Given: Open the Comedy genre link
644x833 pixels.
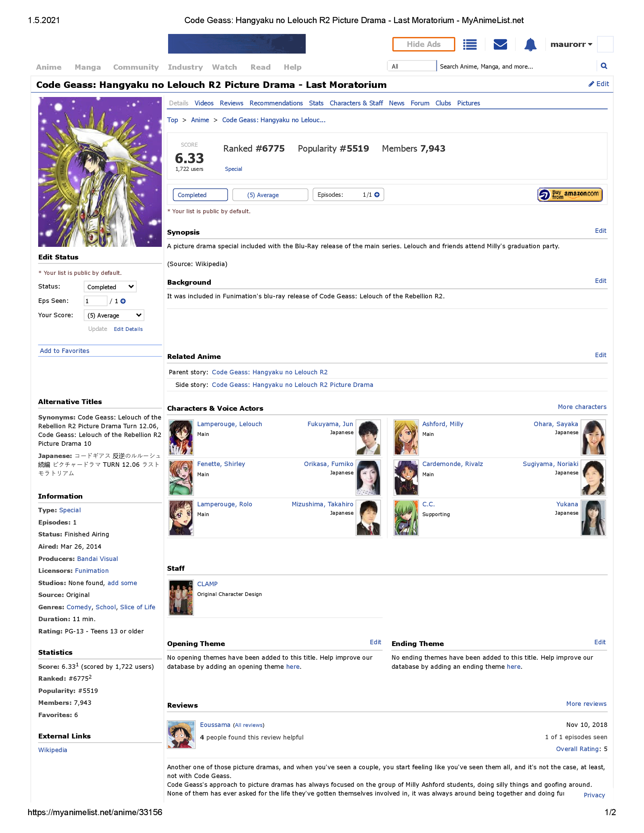Looking at the screenshot, I should [79, 607].
